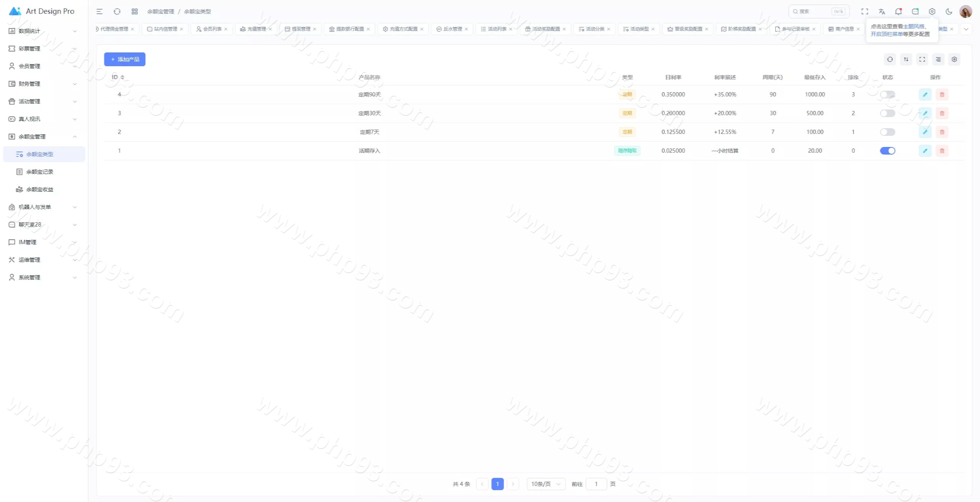This screenshot has width=980, height=502.
Task: Open table column settings icon
Action: coord(938,59)
